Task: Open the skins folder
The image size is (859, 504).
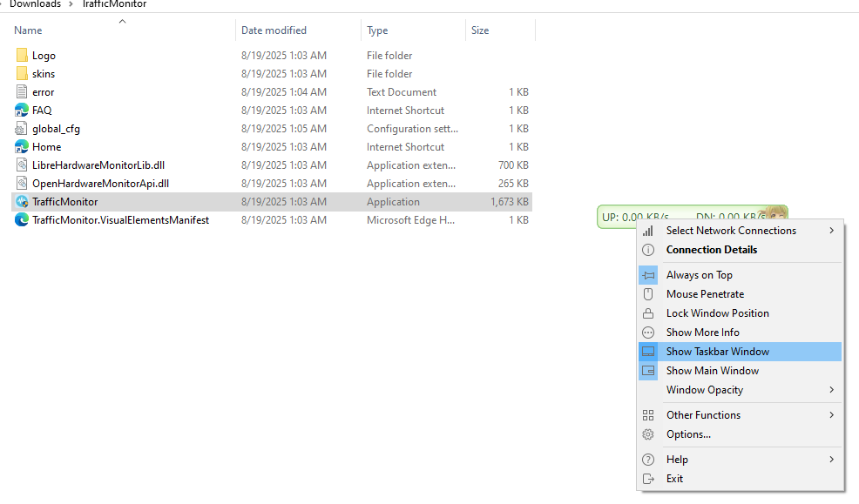Action: (44, 74)
